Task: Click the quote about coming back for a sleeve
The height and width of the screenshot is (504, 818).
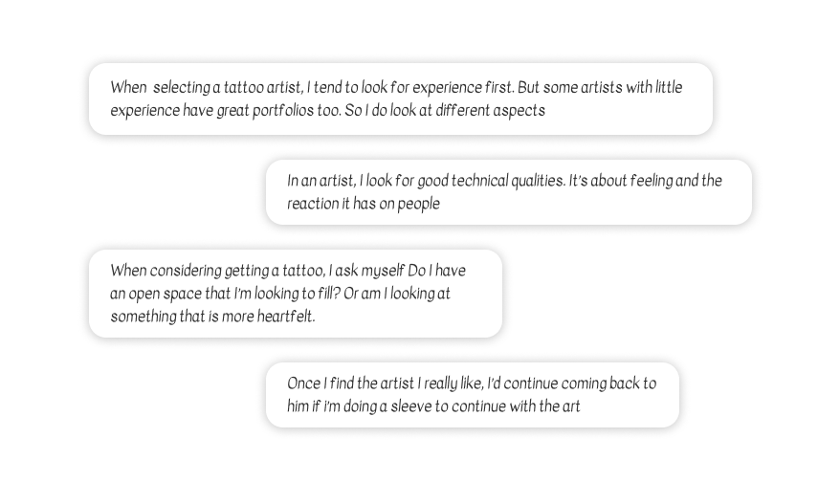Action: tap(472, 395)
